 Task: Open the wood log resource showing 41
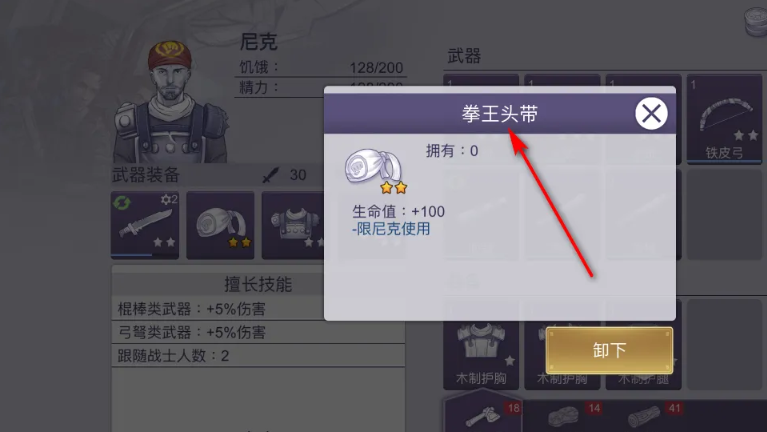pos(644,417)
